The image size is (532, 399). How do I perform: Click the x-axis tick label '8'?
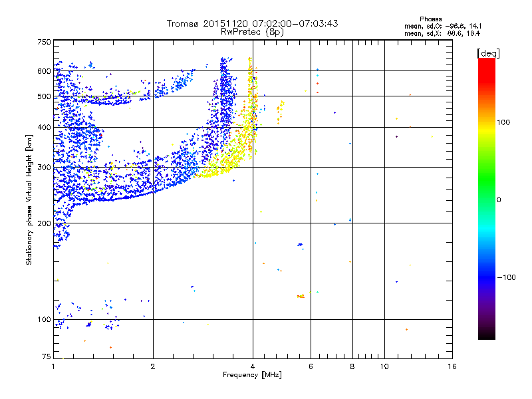[352, 366]
